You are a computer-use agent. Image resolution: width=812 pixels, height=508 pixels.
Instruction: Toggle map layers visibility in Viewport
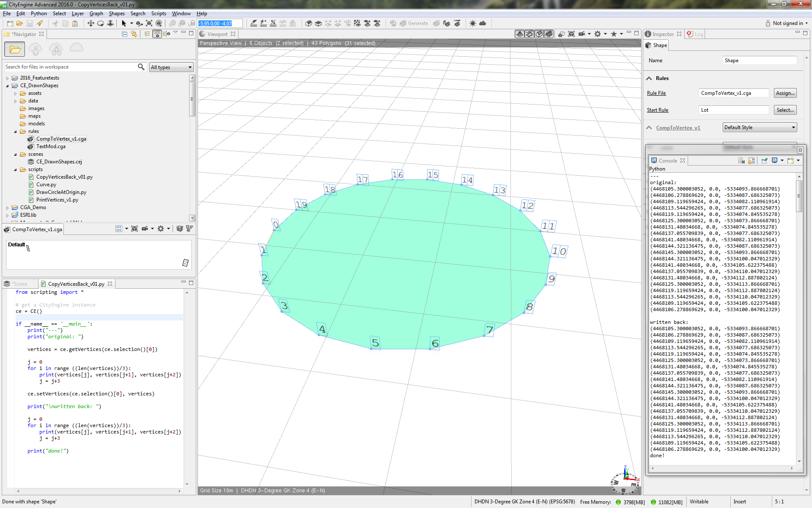coord(519,34)
